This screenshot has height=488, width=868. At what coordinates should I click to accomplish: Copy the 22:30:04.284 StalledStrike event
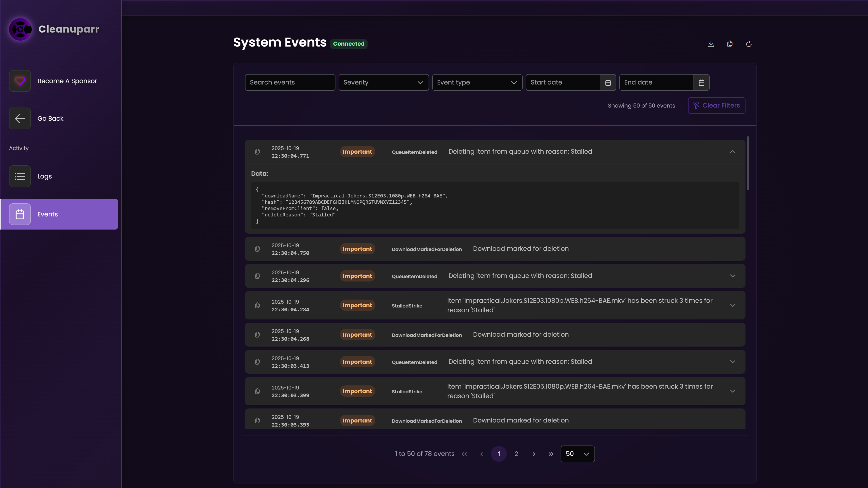257,305
